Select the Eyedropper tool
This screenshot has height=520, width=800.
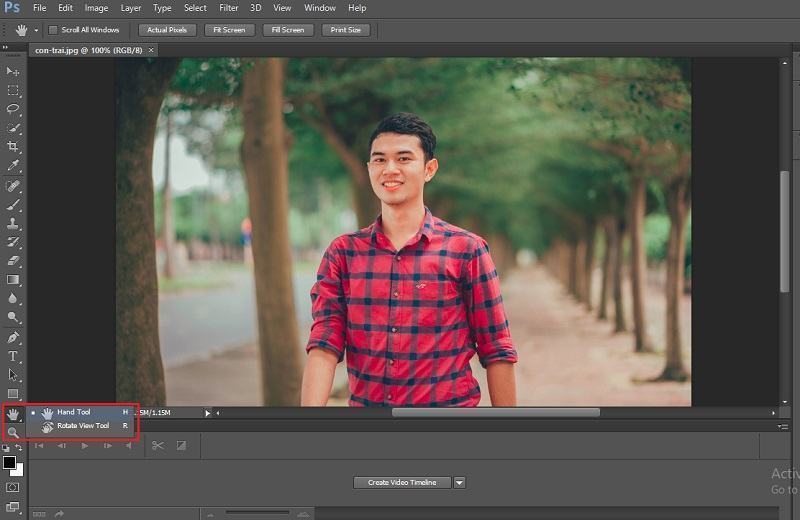coord(13,165)
